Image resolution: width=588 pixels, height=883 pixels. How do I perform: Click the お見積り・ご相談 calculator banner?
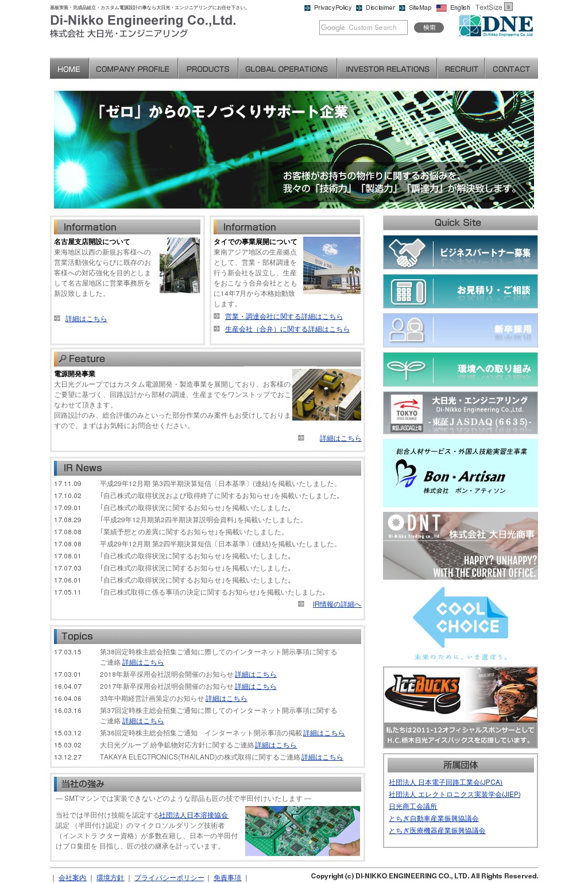tap(461, 291)
